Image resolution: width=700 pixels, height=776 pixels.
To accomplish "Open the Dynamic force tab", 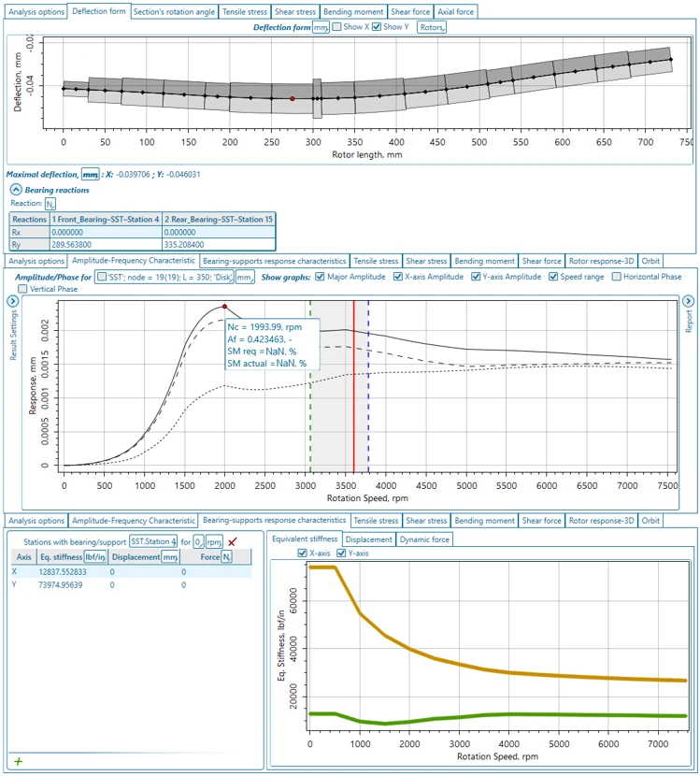I will point(425,539).
